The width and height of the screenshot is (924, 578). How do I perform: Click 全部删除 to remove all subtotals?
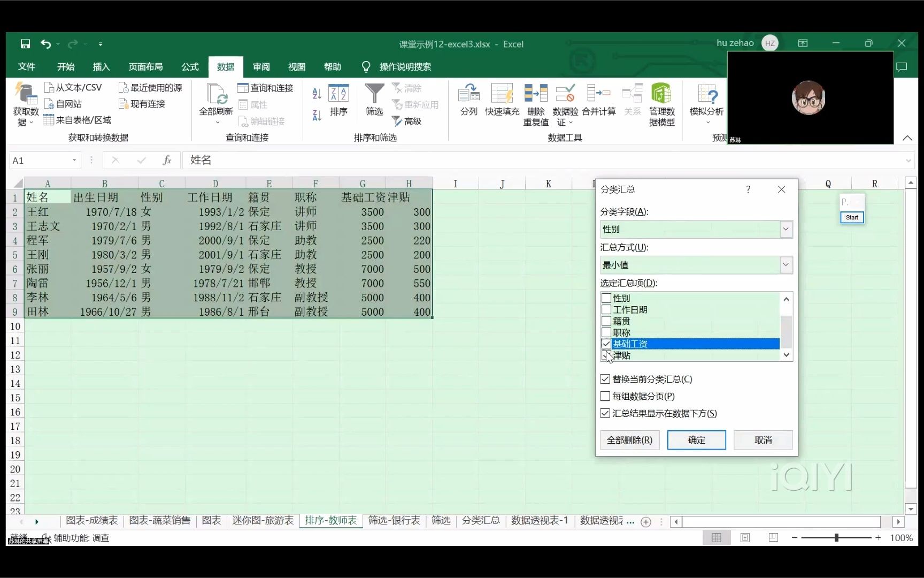(x=629, y=440)
